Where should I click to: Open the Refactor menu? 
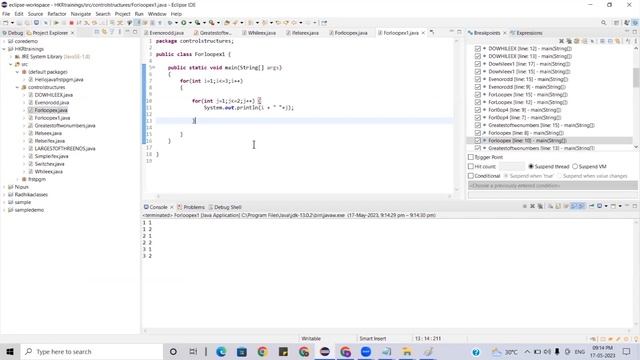pos(57,14)
